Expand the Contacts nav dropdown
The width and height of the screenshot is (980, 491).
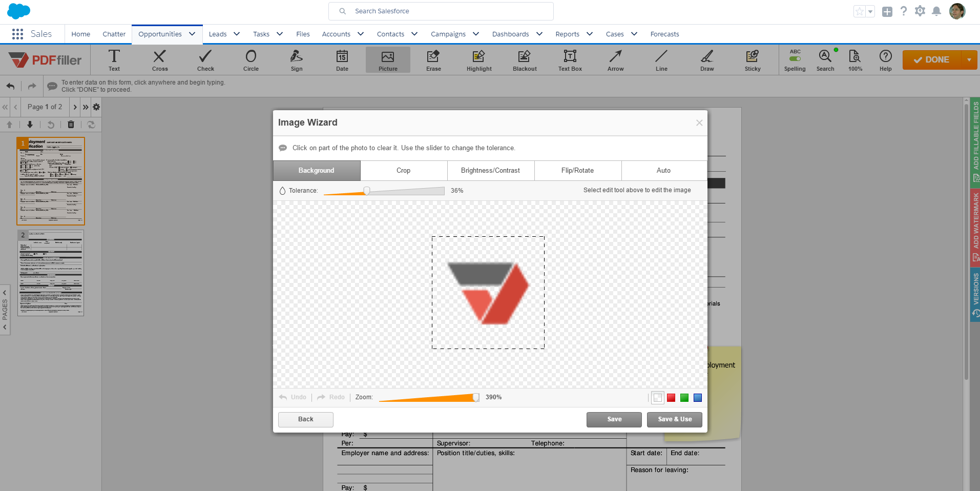tap(414, 34)
